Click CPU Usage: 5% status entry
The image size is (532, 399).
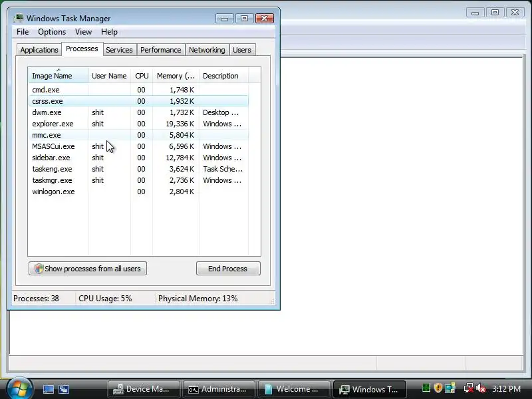pos(105,299)
